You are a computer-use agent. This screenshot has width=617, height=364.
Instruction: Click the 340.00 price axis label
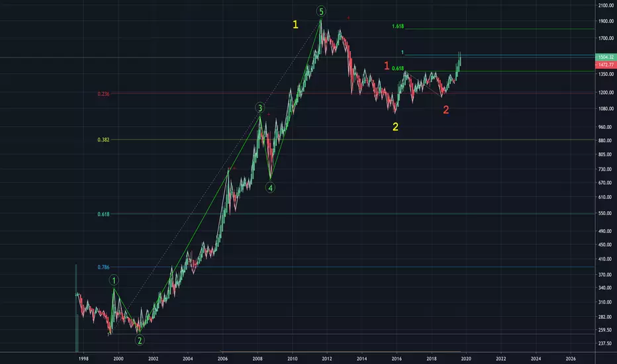coord(606,288)
